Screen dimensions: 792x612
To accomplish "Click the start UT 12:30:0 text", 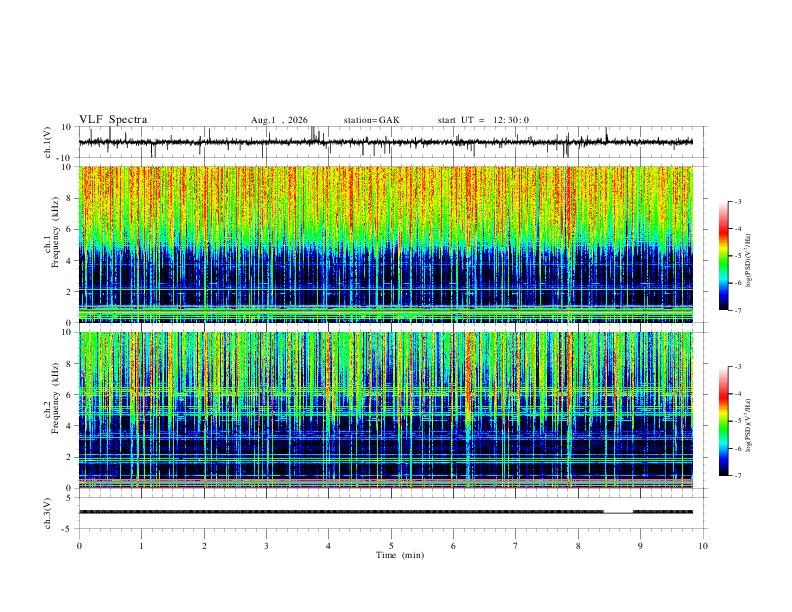I will [483, 120].
